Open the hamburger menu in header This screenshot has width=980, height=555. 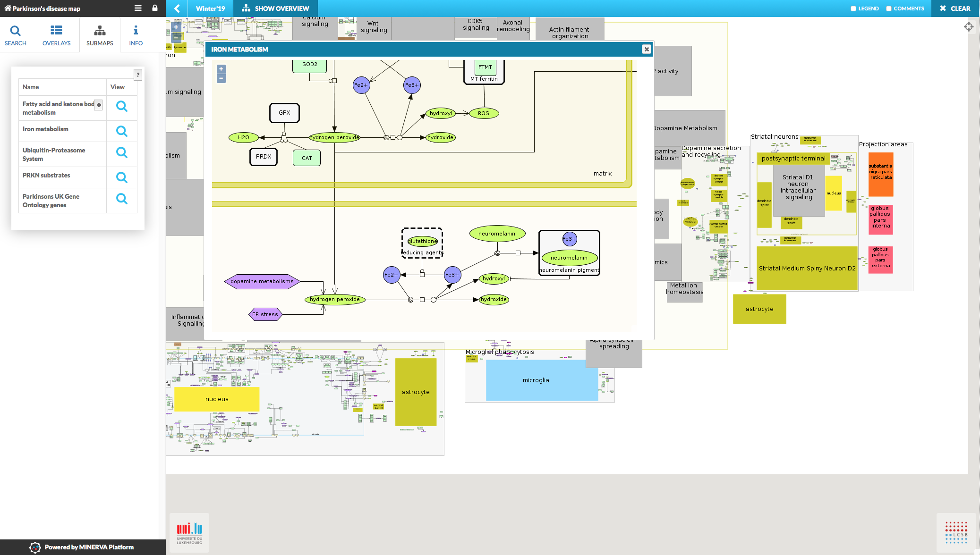point(138,8)
